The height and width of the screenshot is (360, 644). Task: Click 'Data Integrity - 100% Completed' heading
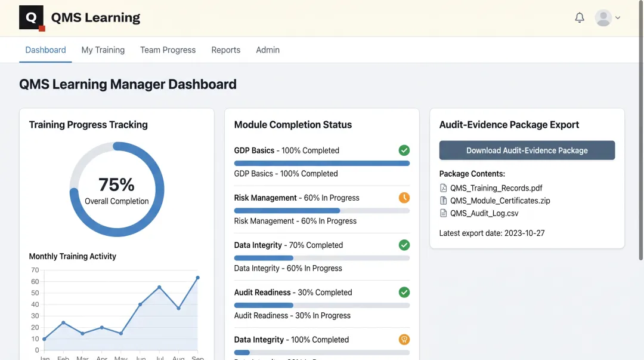click(291, 340)
